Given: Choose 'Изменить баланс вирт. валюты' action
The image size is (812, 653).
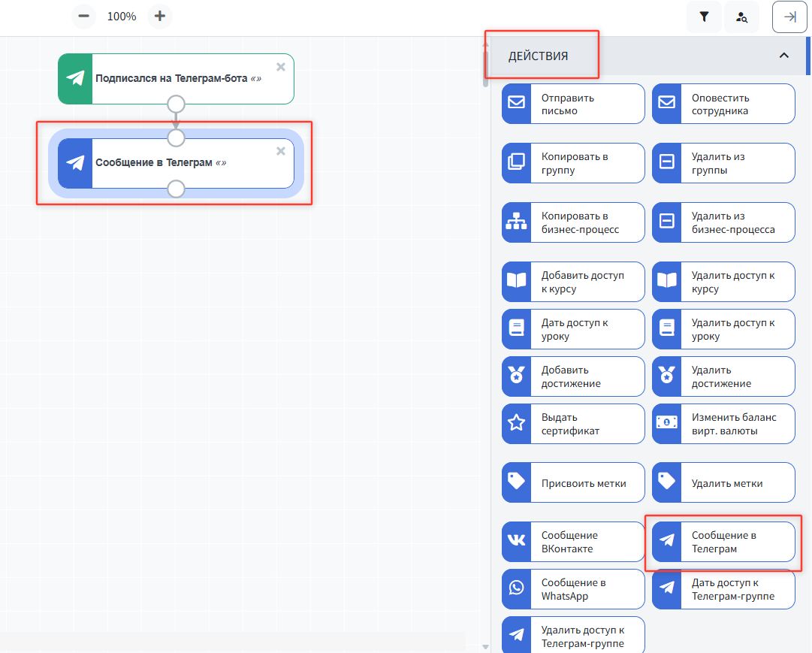Looking at the screenshot, I should [723, 424].
